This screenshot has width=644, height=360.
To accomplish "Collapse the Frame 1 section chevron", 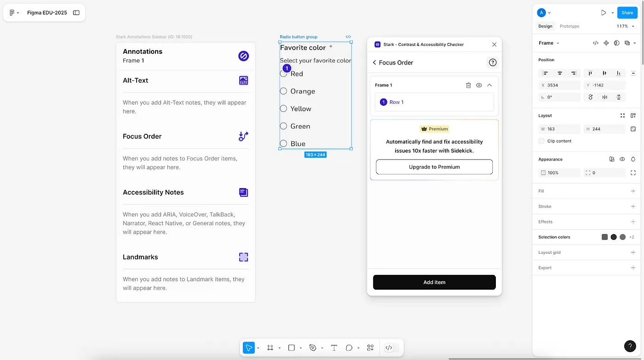I will 489,85.
